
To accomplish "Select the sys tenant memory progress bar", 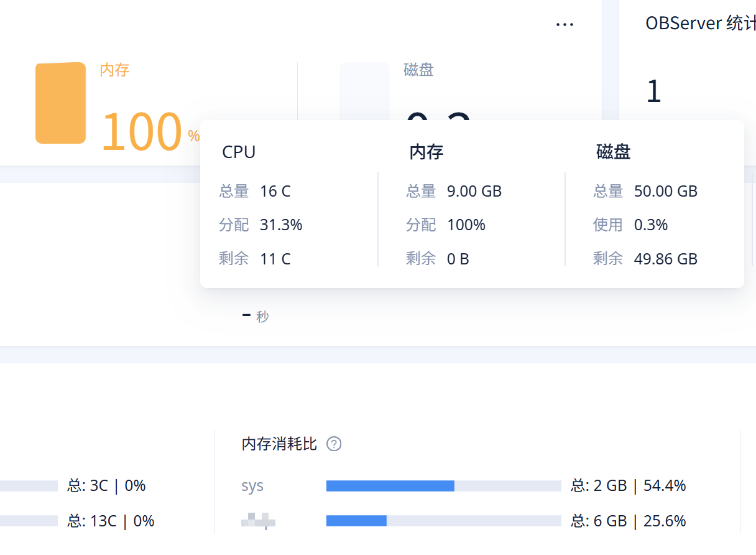I will pyautogui.click(x=443, y=486).
